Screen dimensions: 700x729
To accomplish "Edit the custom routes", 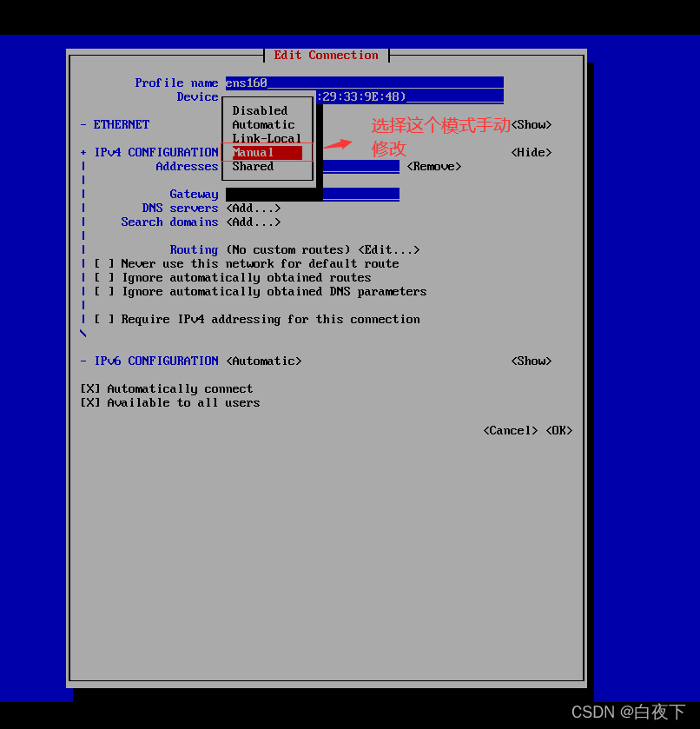I will (389, 249).
